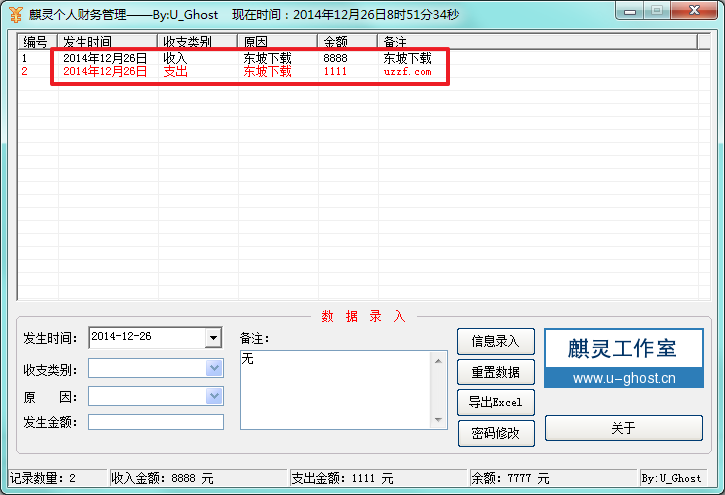The image size is (725, 495).
Task: Export records with 导出Excel button
Action: tap(496, 403)
